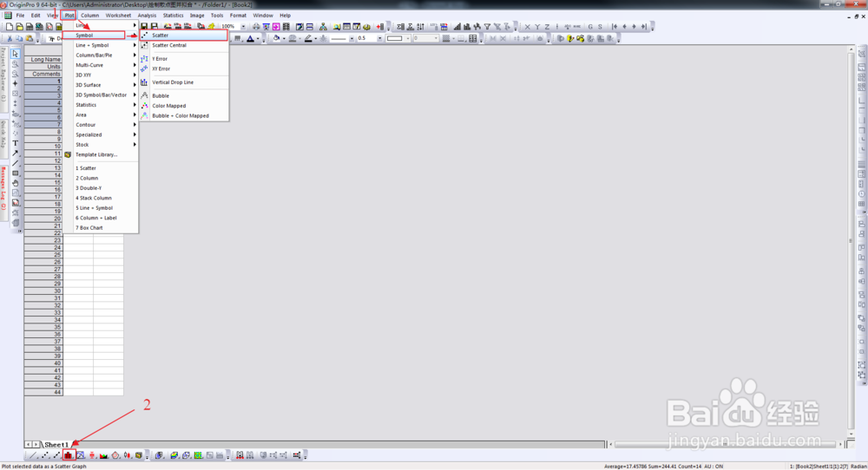Screen dimensions: 868x470
Task: Select recent plot 5 Line + Symbol
Action: tap(100, 208)
